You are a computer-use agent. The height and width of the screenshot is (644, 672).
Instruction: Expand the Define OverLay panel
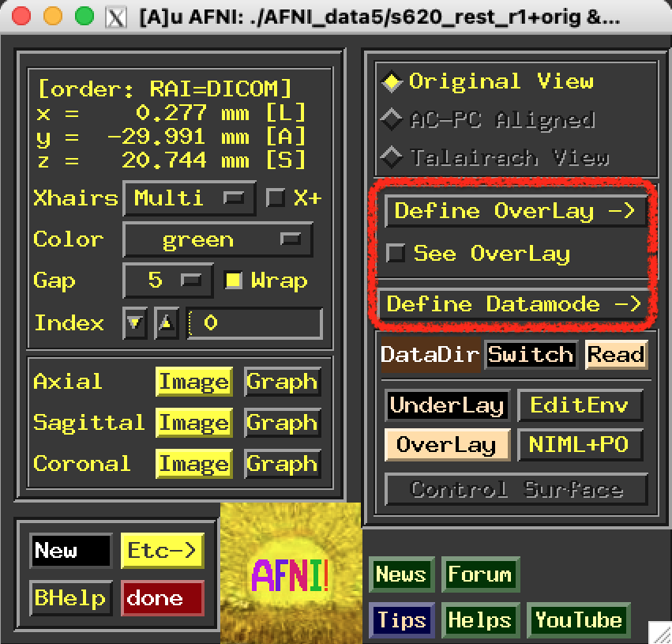514,211
